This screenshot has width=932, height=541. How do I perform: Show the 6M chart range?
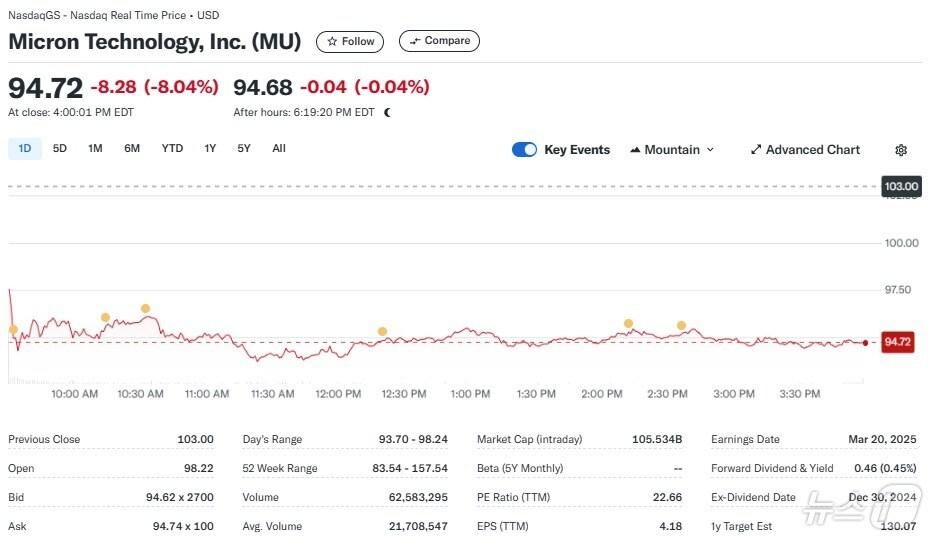(x=132, y=149)
